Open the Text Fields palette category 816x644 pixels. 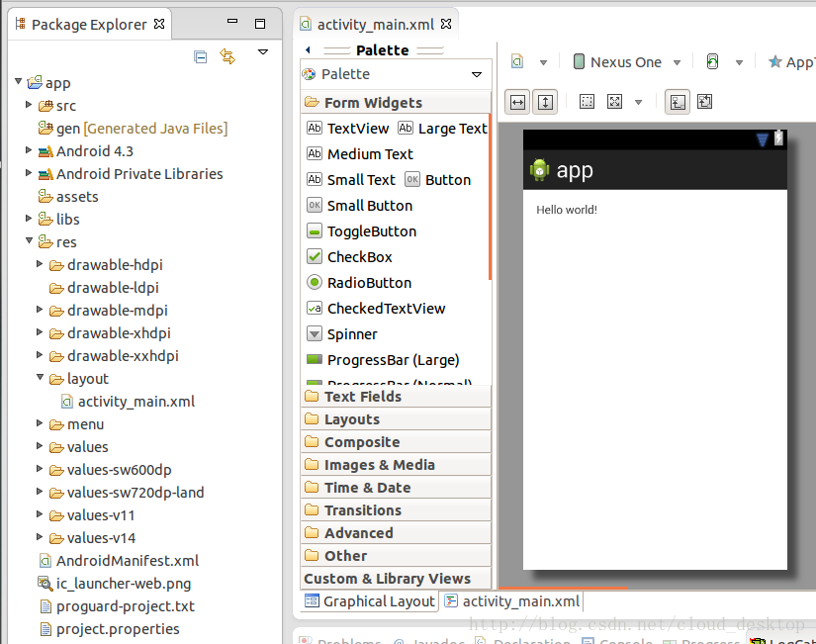[396, 397]
